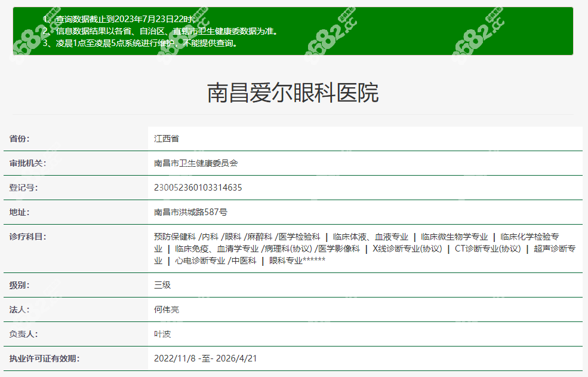
Task: Select the legal person name 何伟亮
Action: pyautogui.click(x=167, y=309)
